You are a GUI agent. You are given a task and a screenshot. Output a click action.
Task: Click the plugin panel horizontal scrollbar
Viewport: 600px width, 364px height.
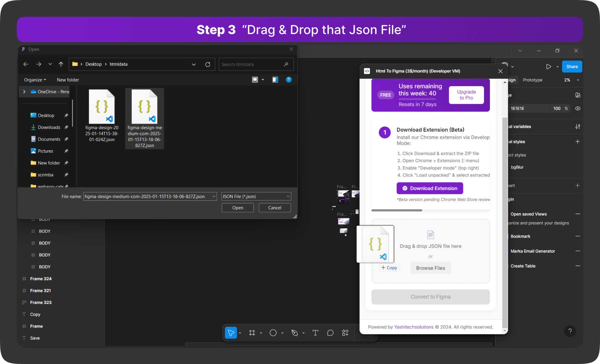click(x=397, y=210)
